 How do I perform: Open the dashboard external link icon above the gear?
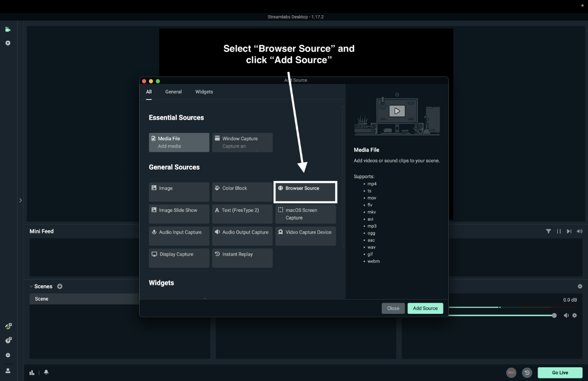pos(8,340)
